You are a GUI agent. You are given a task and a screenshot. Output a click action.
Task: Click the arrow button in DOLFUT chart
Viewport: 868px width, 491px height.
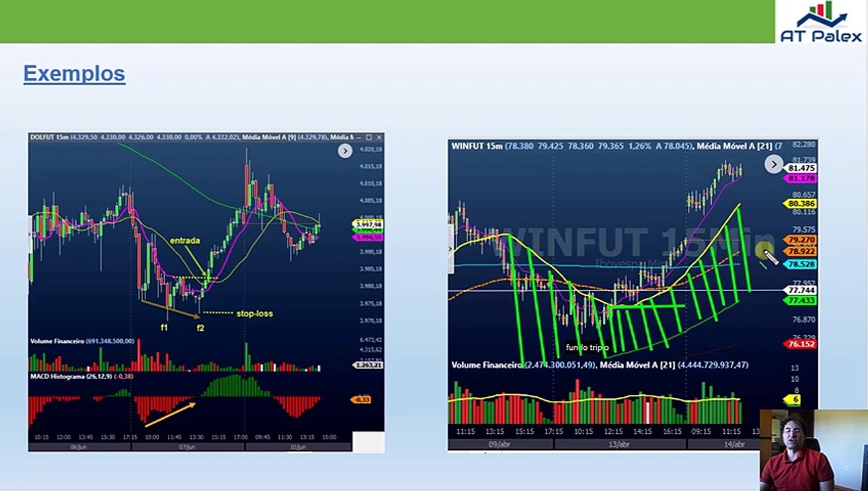345,151
